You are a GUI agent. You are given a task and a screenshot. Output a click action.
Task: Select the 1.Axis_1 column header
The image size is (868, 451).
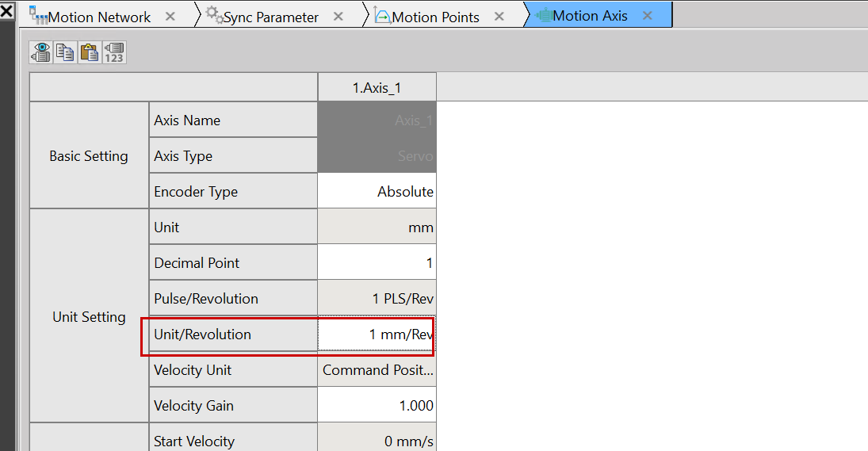(x=377, y=88)
